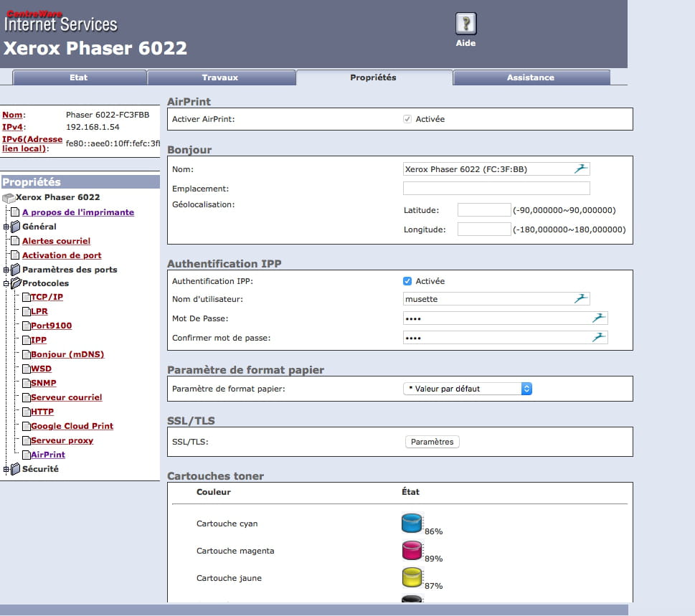Open the IPP protocol link
The image size is (695, 616).
tap(39, 340)
